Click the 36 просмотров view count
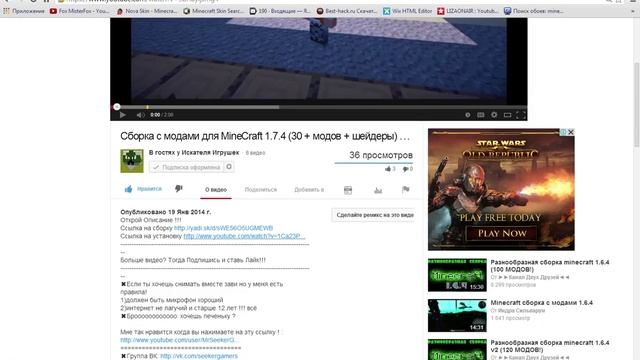This screenshot has width=640, height=360. point(381,155)
